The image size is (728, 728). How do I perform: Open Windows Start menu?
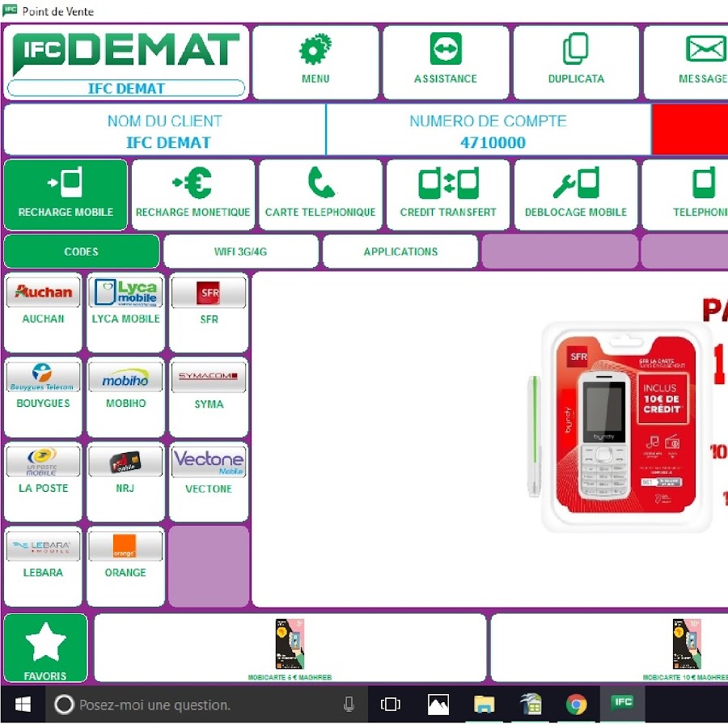[23, 705]
